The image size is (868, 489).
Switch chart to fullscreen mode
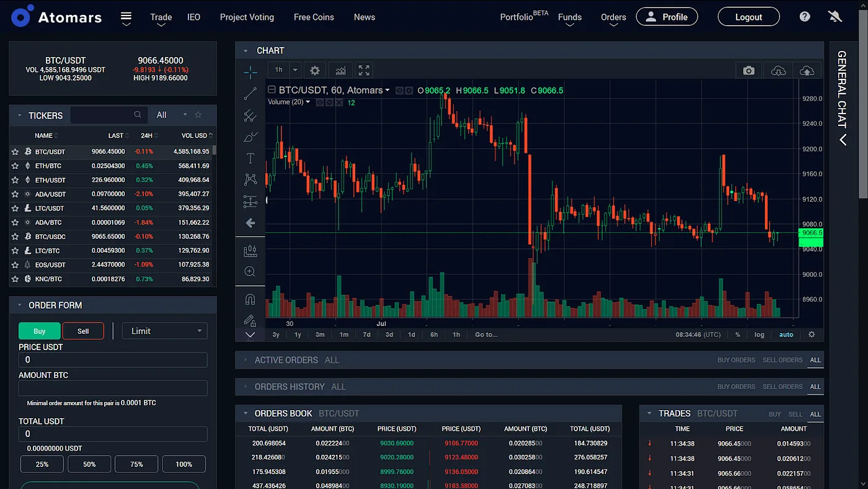364,70
